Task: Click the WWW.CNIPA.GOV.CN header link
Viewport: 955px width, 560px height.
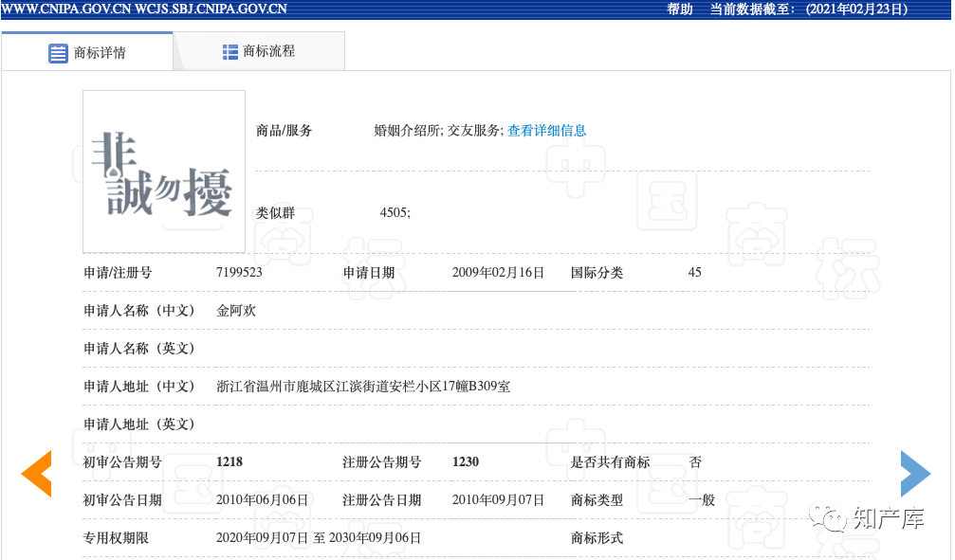Action: pos(64,9)
